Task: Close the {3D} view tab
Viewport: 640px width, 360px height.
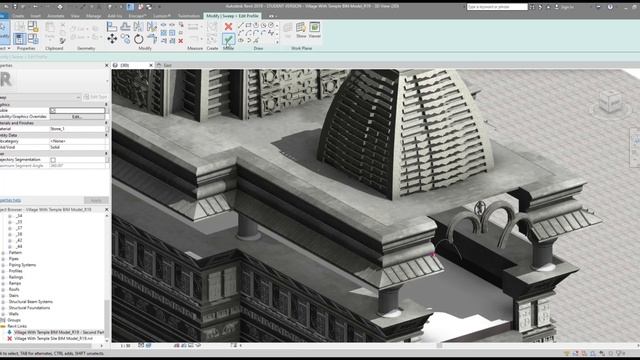Action: 151,65
